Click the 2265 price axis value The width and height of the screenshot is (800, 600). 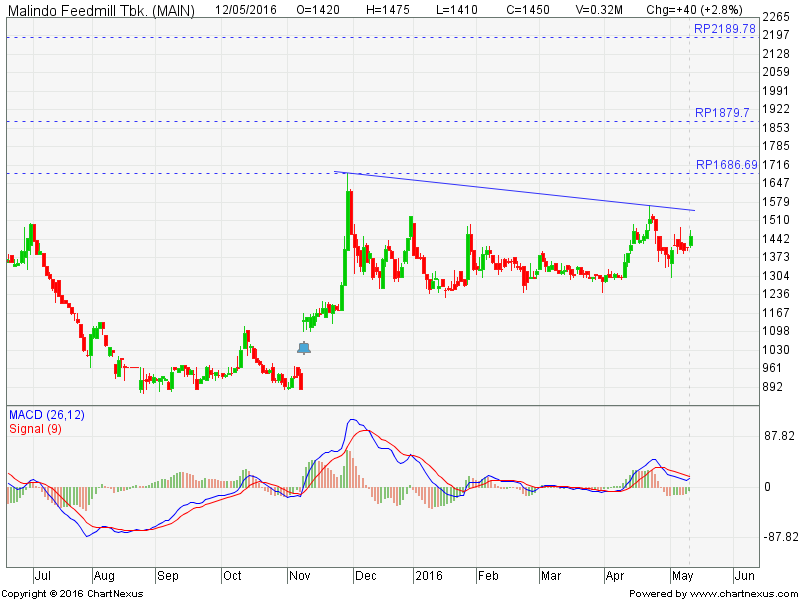click(x=776, y=17)
